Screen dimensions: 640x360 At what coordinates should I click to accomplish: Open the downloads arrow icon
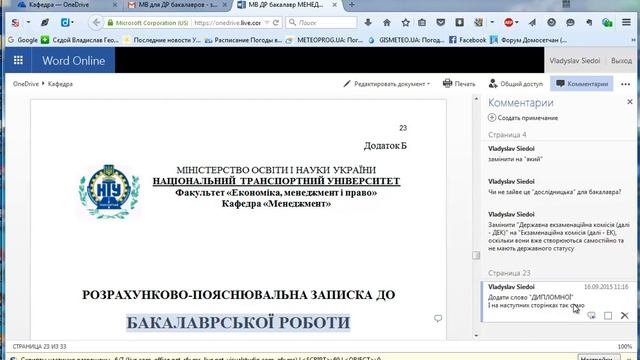(x=368, y=22)
